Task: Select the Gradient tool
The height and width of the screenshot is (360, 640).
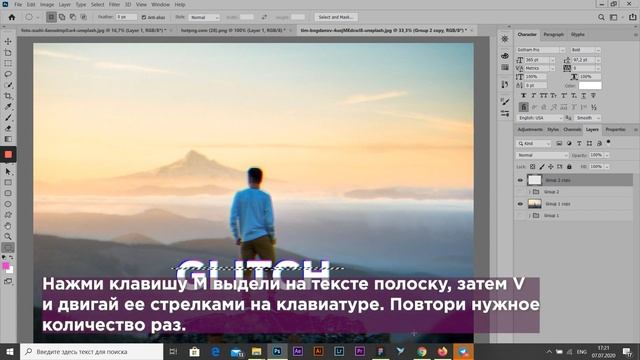Action: point(8,139)
